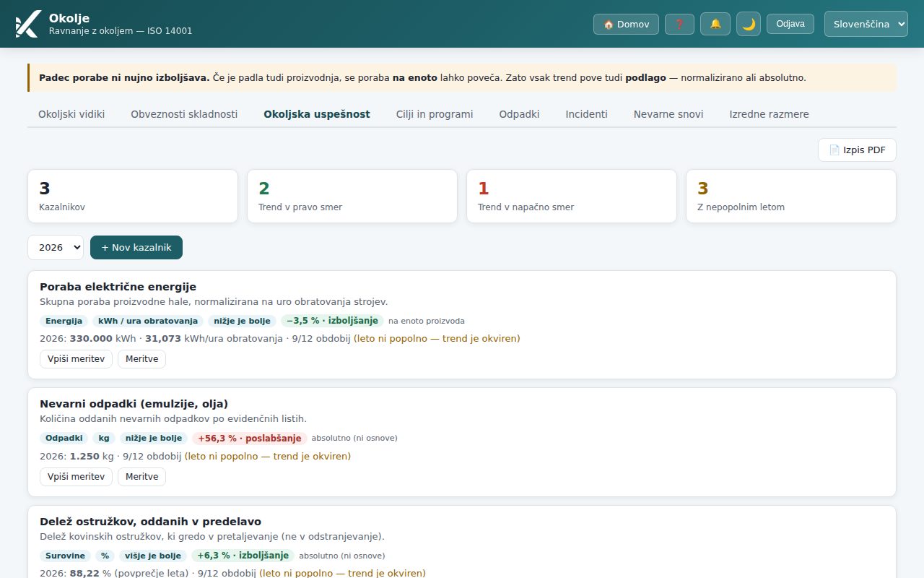The height and width of the screenshot is (578, 924).
Task: Click the Delež ostružkov, oddanih v predelavo heading
Action: pyautogui.click(x=150, y=522)
